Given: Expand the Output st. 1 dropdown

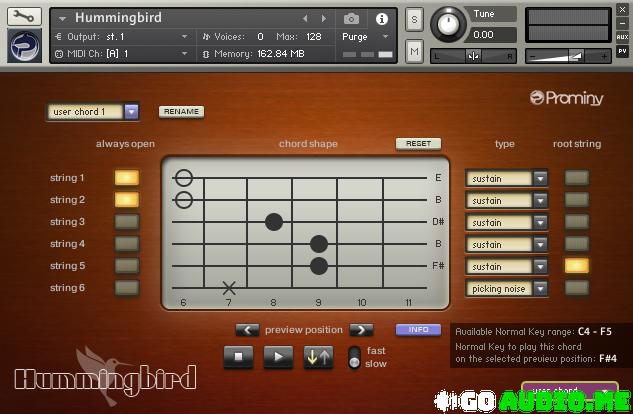Looking at the screenshot, I should pyautogui.click(x=184, y=37).
